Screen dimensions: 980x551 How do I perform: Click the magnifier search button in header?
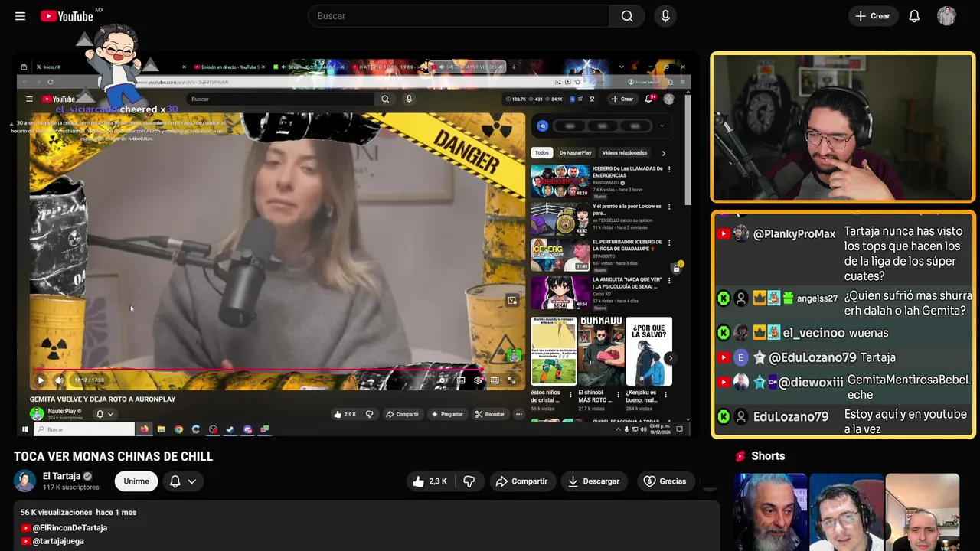[x=627, y=16]
